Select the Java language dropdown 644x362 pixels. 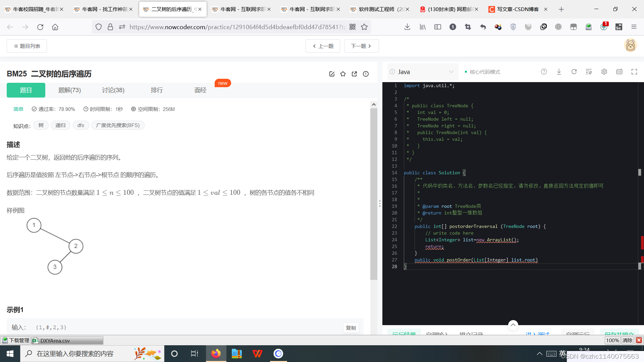pos(422,72)
